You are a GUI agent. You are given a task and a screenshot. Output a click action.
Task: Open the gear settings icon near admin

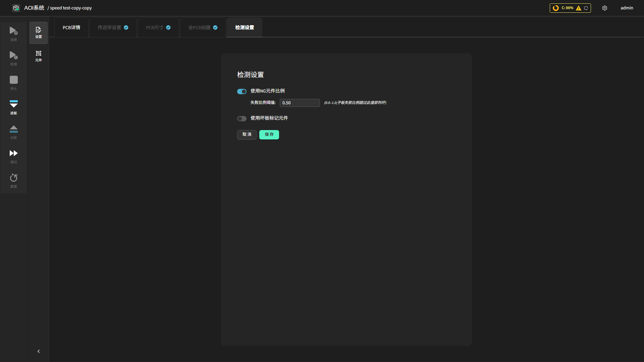(x=604, y=8)
